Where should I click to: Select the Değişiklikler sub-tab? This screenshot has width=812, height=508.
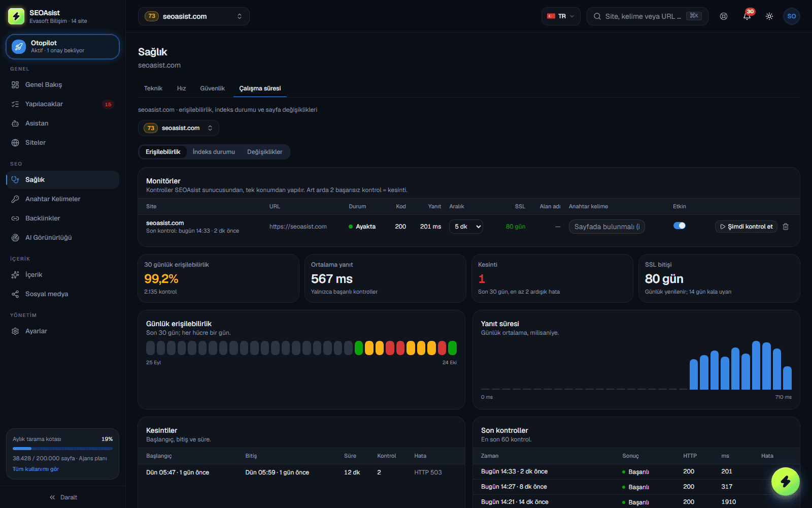tap(265, 152)
